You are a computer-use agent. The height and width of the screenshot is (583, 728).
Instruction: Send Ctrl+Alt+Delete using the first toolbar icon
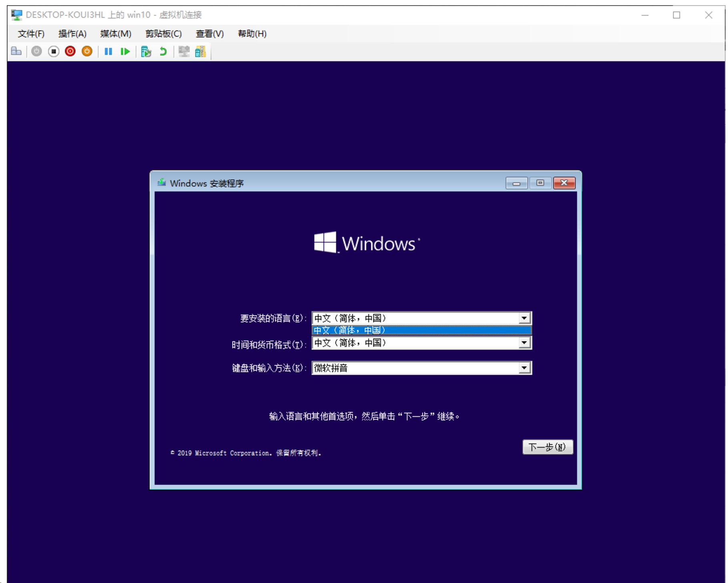click(16, 51)
